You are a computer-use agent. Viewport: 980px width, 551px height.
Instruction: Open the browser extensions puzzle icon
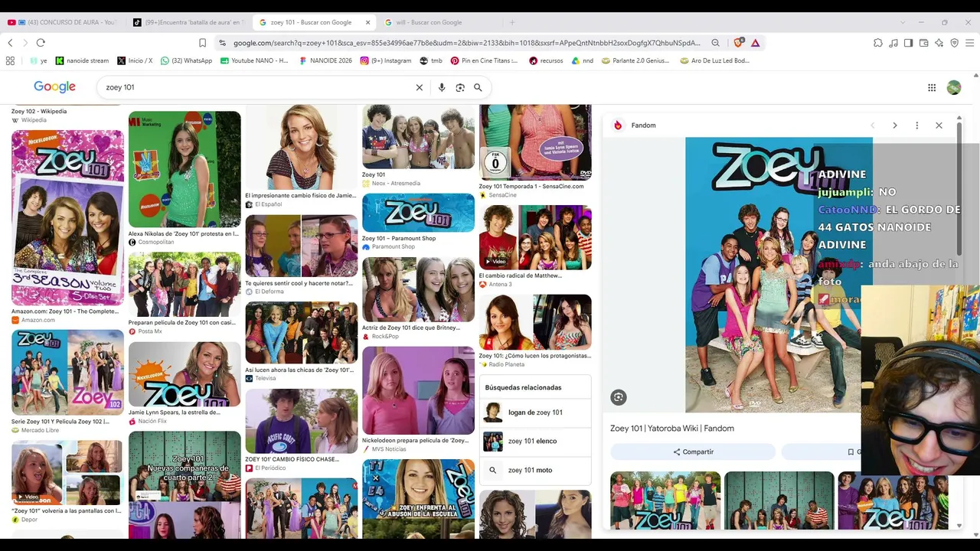[878, 43]
